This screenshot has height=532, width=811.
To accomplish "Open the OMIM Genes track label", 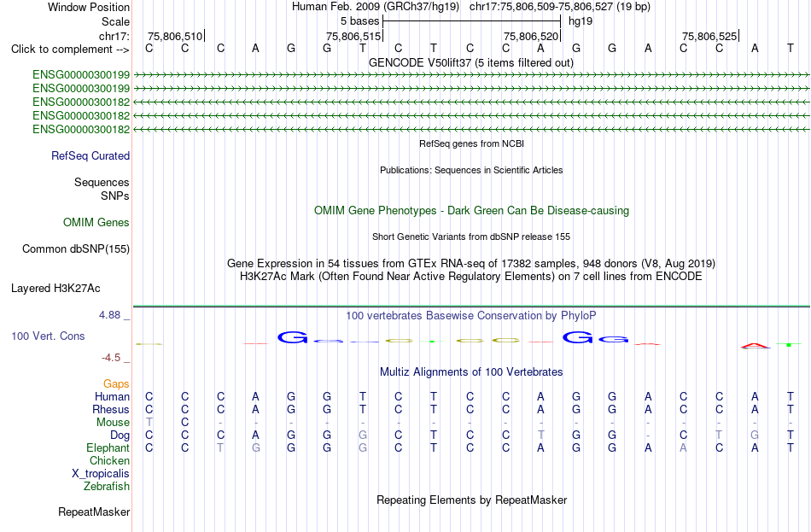I will pyautogui.click(x=96, y=223).
